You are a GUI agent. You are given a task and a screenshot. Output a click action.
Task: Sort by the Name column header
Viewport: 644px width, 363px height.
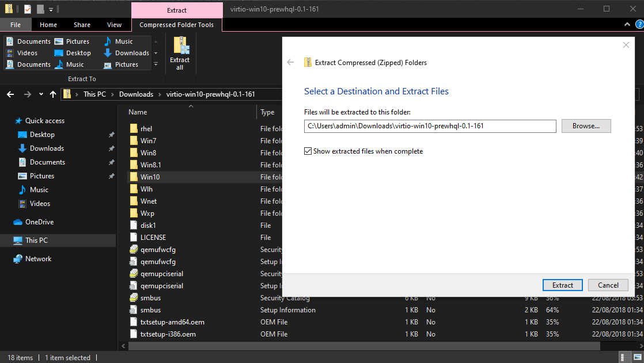(x=138, y=112)
